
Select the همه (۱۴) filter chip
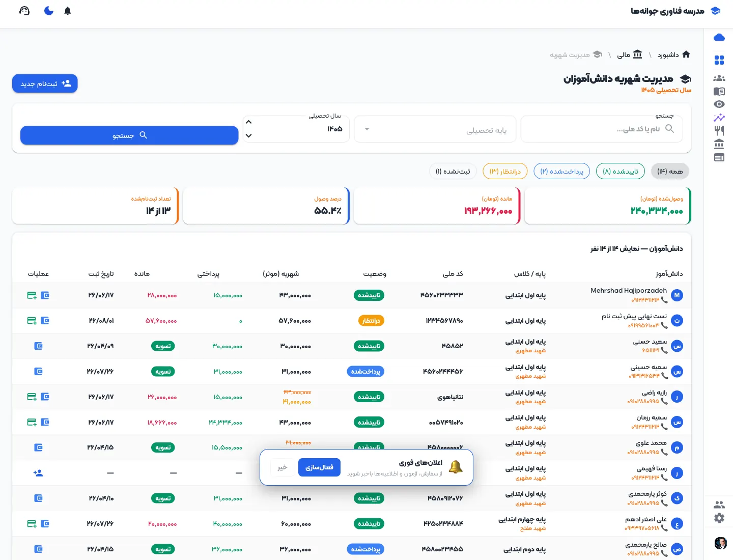click(x=670, y=172)
